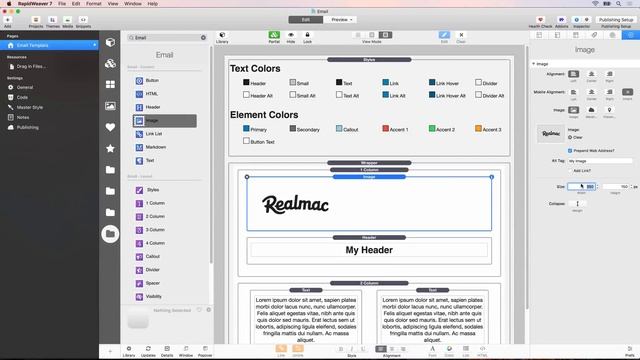Click the Clear X icon

pos(461,35)
